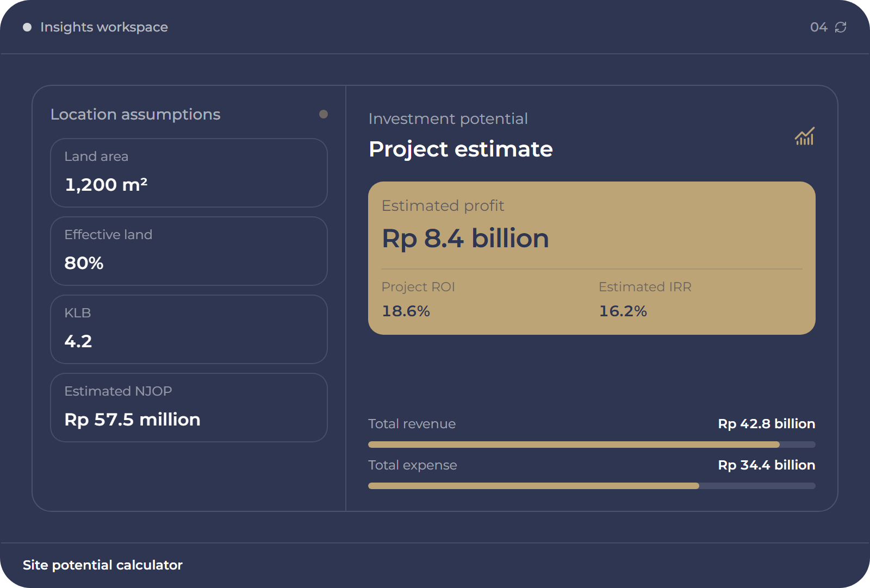Image resolution: width=870 pixels, height=588 pixels.
Task: Click the Total revenue progress bar
Action: 592,445
